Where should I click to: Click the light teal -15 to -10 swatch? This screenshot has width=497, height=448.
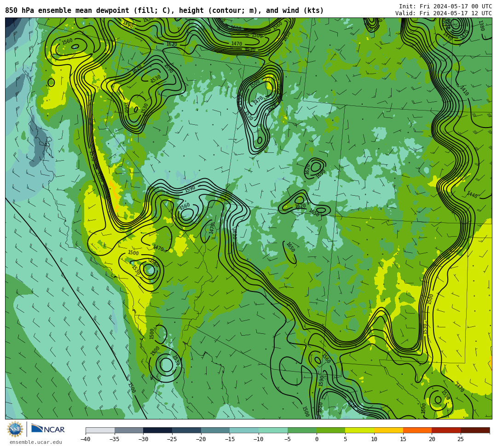[244, 430]
